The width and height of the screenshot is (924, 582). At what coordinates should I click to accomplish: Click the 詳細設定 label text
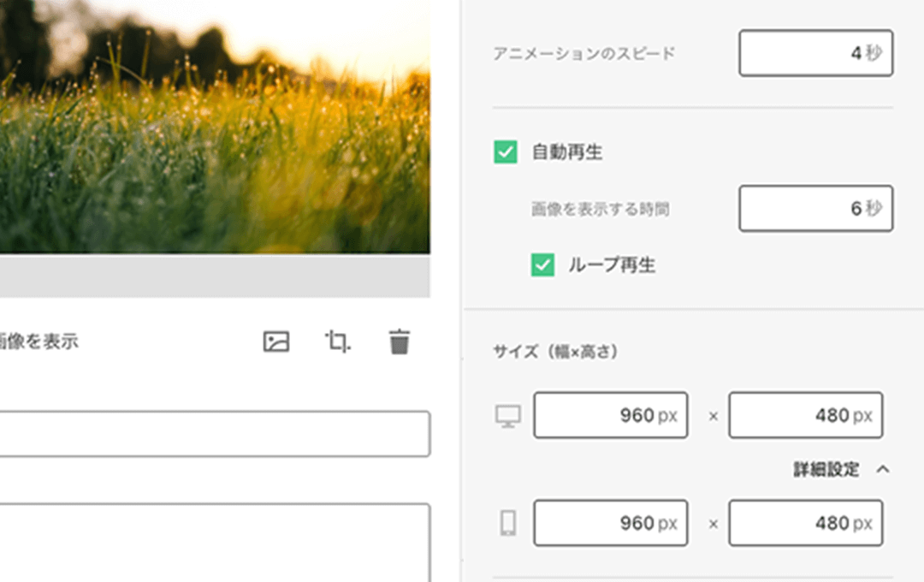click(826, 470)
